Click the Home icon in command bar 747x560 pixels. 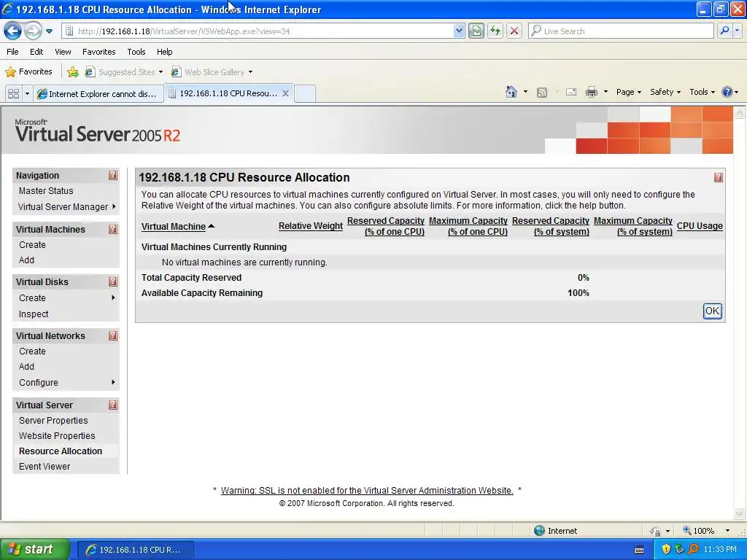click(x=511, y=92)
